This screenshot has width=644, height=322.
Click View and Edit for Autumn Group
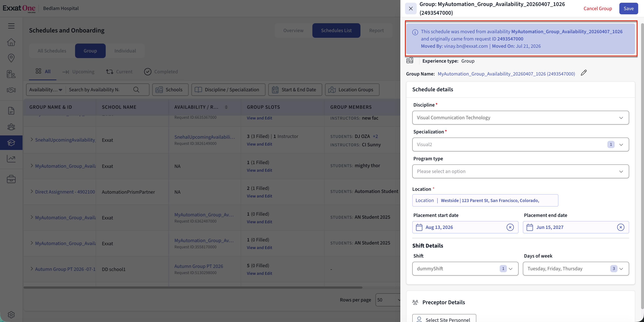(259, 274)
